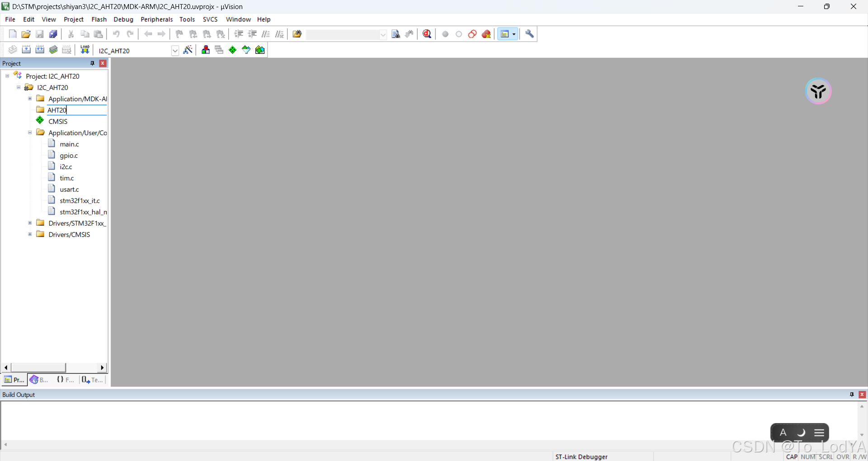This screenshot has height=461, width=868.
Task: Kill all breakpoints icon
Action: pos(486,34)
